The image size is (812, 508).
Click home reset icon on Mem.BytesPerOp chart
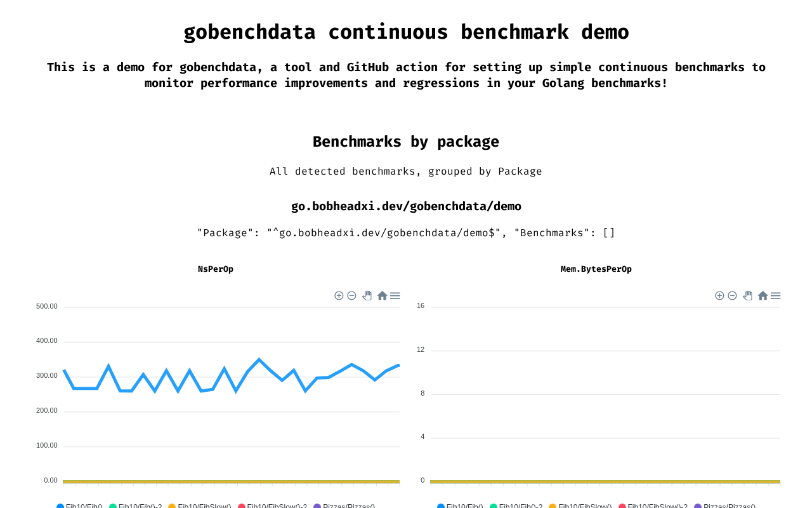[x=763, y=296]
